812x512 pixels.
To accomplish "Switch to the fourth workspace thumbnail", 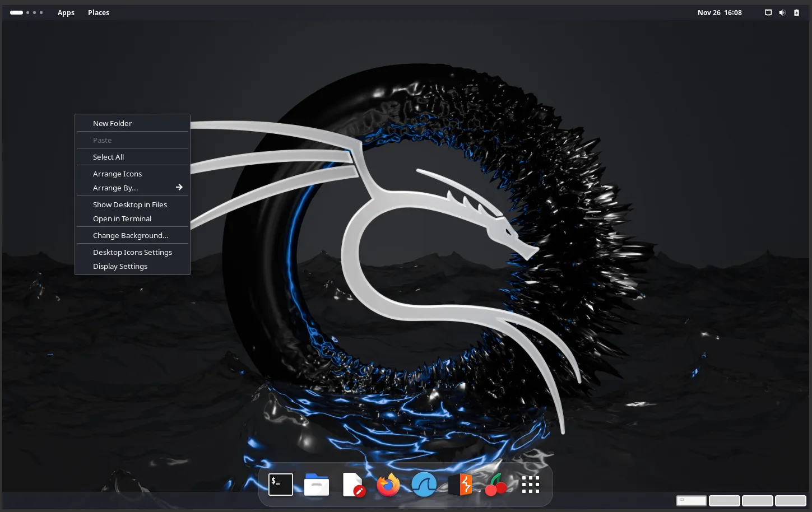I will pyautogui.click(x=791, y=501).
